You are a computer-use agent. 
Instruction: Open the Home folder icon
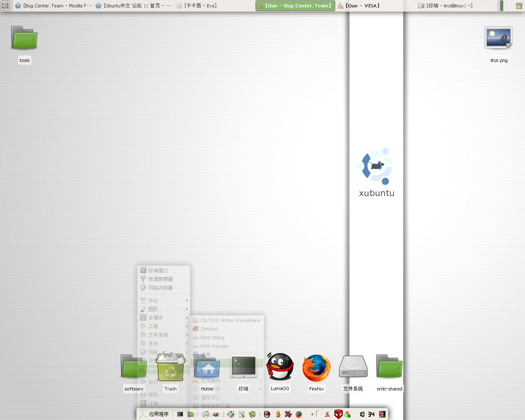[x=207, y=366]
